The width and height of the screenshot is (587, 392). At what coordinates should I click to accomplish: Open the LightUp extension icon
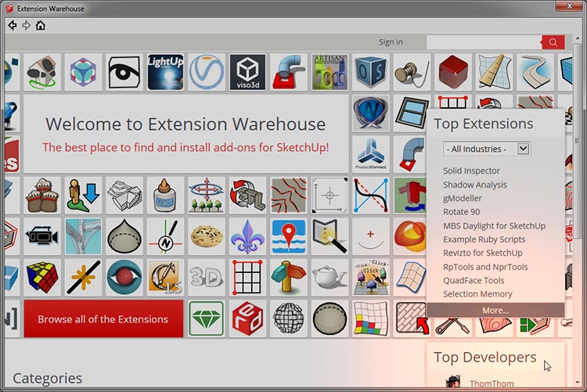click(x=165, y=72)
